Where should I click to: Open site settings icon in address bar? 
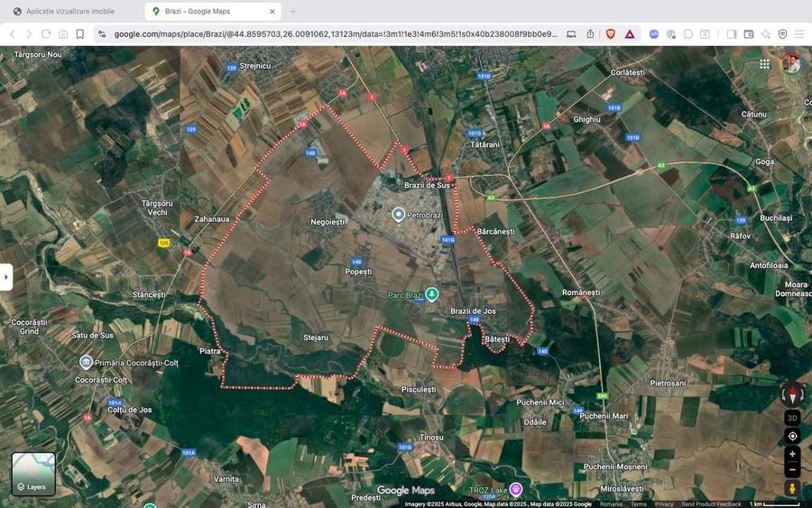click(x=102, y=34)
